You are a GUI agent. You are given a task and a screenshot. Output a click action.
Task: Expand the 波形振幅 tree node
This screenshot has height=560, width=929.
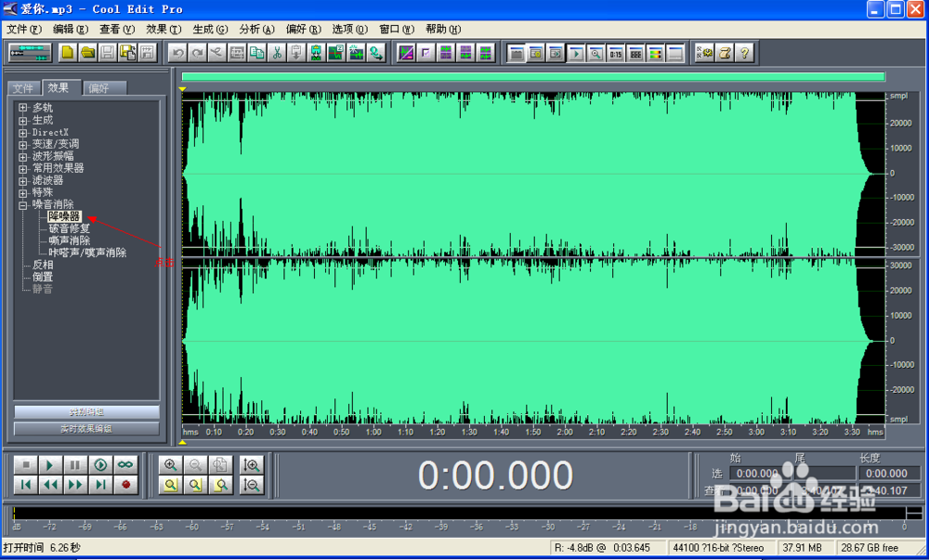tap(23, 157)
